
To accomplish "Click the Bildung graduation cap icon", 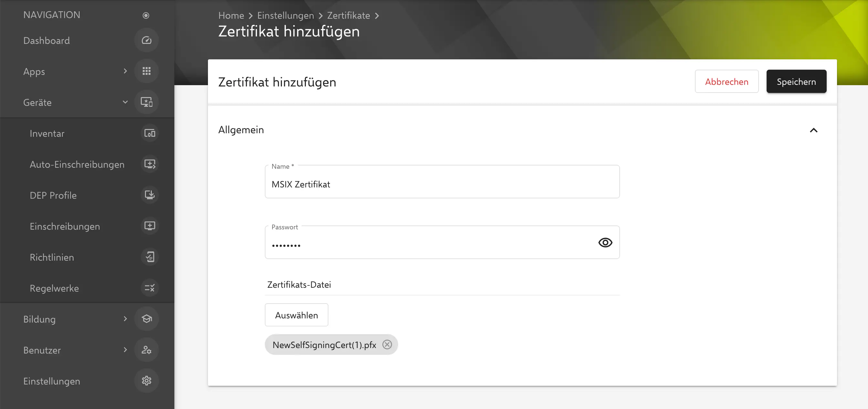I will click(x=146, y=319).
